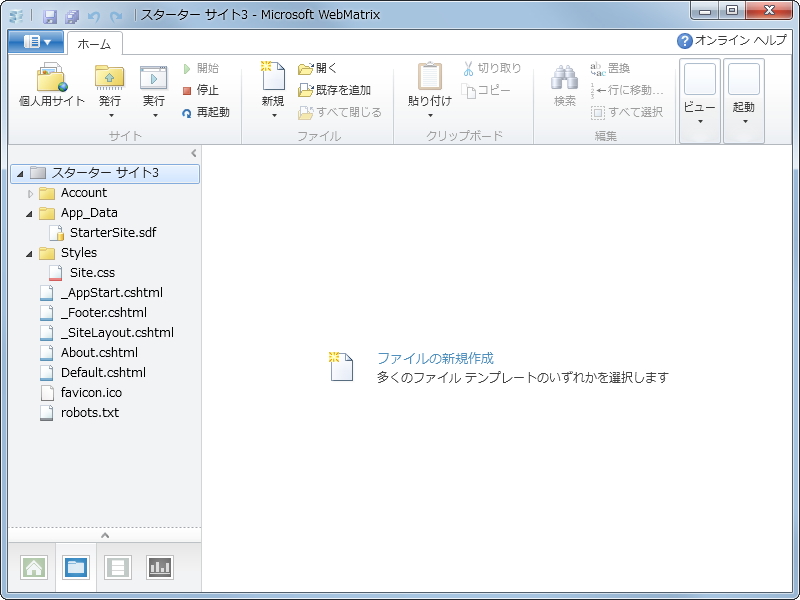
Task: Select _SiteLayout.cshtml file
Action: coord(117,333)
